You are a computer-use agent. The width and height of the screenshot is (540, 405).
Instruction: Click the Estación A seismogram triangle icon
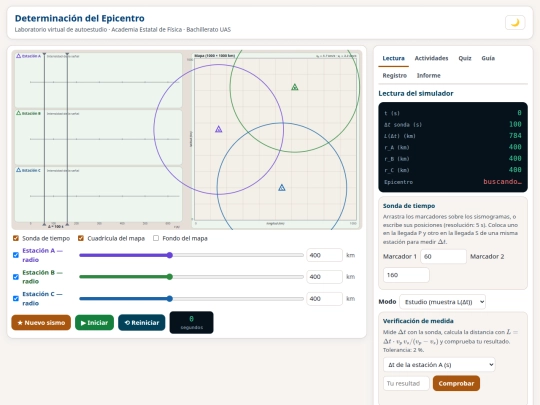(x=19, y=56)
